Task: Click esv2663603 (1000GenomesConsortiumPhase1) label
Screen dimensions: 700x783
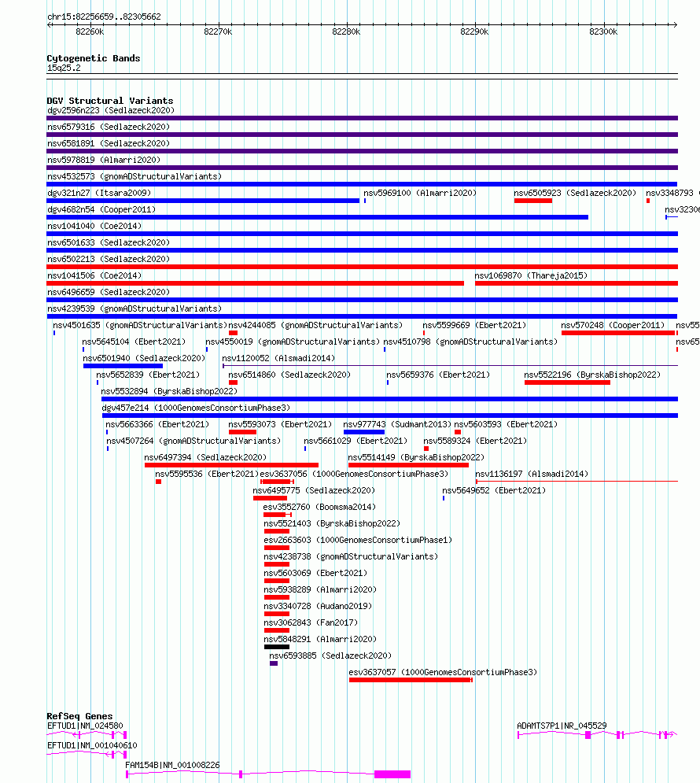Action: 358,540
